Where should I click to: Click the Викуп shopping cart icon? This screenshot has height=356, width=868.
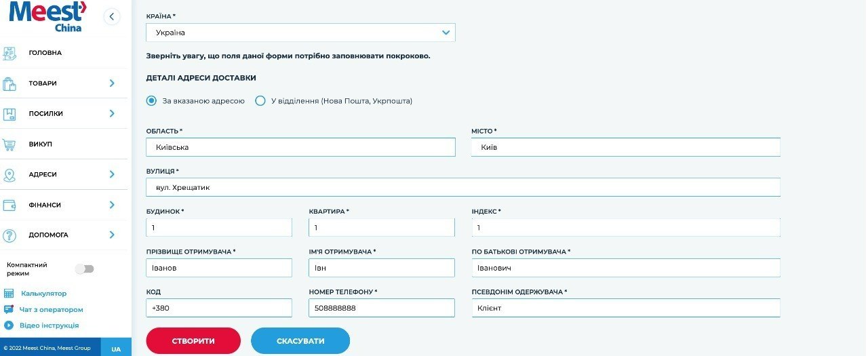(9, 144)
